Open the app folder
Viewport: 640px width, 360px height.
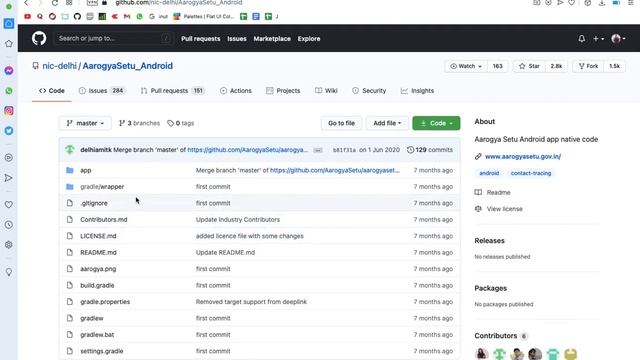click(x=86, y=170)
